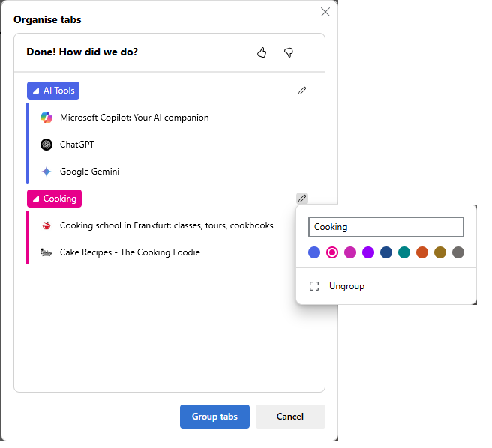The width and height of the screenshot is (492, 448).
Task: Choose the selected pink colour swatch
Action: pyautogui.click(x=332, y=252)
